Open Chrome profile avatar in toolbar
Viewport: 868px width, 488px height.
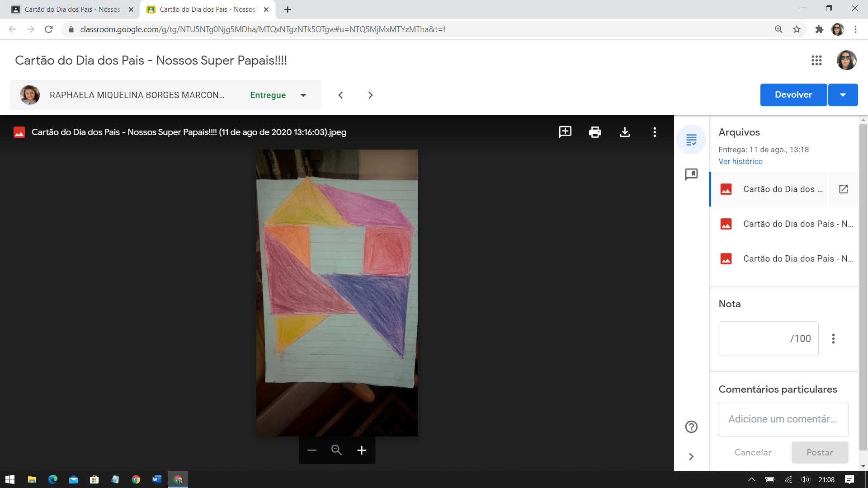(837, 29)
